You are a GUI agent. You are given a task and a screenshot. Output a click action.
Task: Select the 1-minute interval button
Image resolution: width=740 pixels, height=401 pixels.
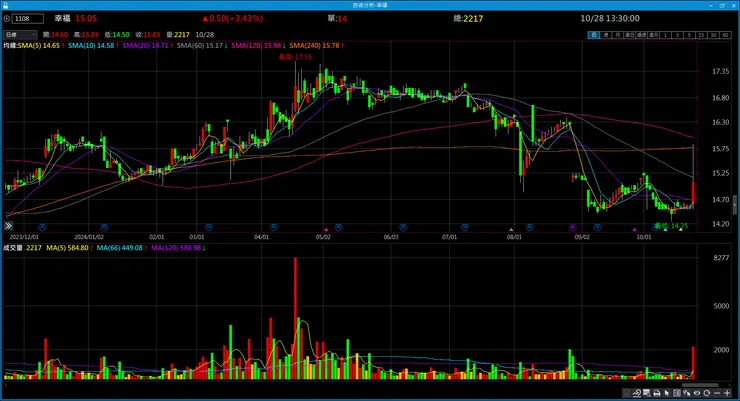665,35
